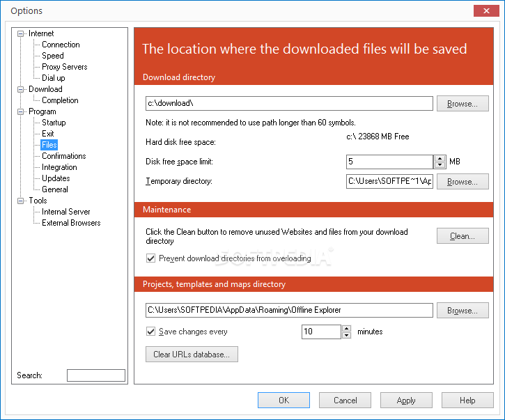Decrease save interval minutes
This screenshot has width=505, height=420.
(347, 335)
